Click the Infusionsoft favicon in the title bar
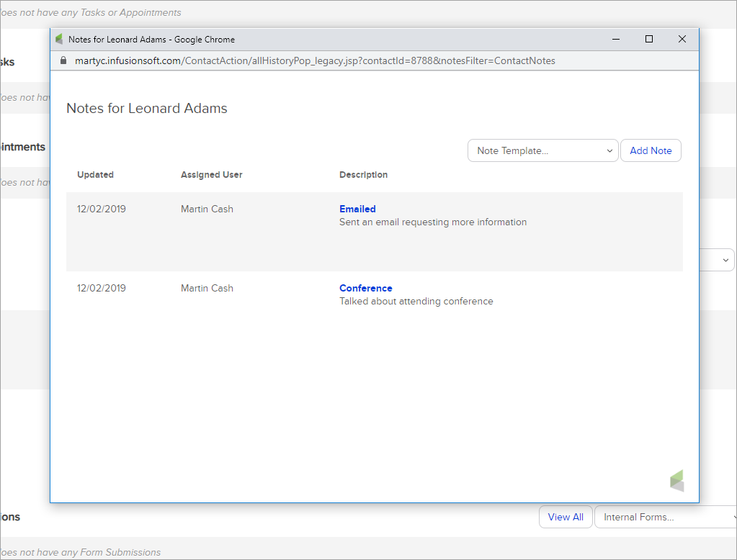 tap(59, 40)
